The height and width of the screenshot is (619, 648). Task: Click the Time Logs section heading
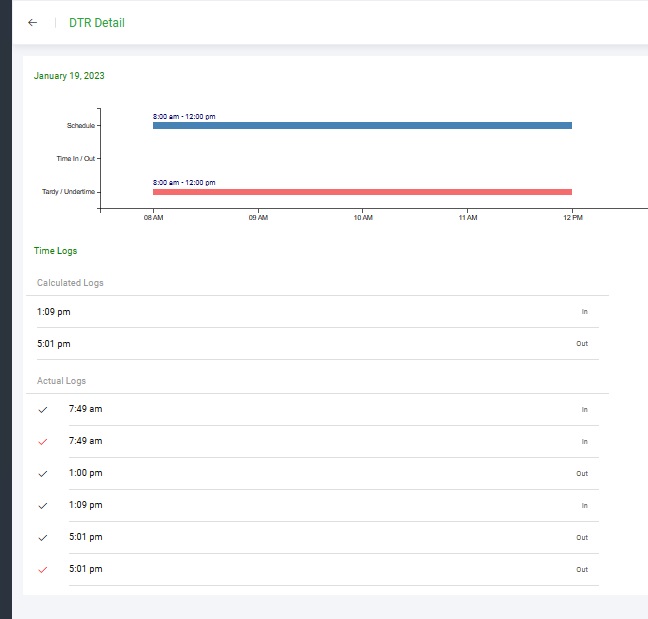55,251
